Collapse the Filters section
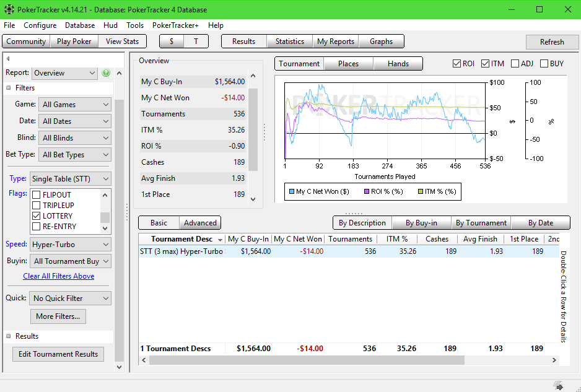 9,88
